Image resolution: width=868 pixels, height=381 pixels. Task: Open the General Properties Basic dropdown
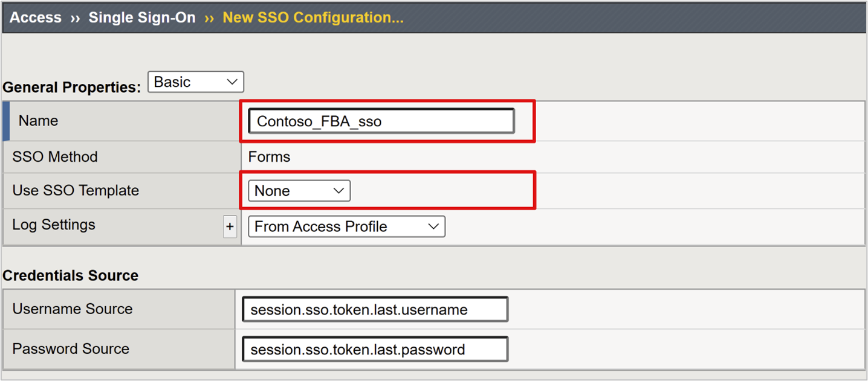(x=195, y=82)
